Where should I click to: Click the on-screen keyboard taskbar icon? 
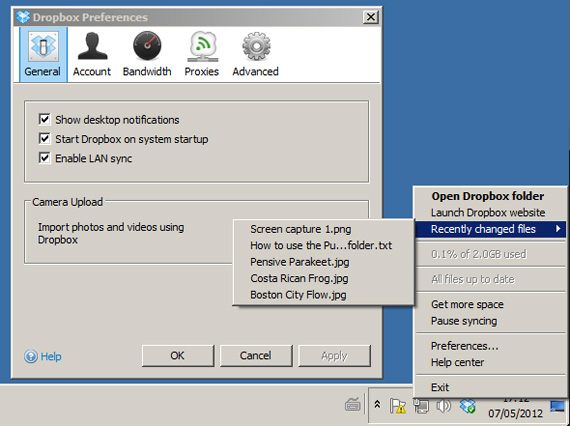pyautogui.click(x=352, y=404)
